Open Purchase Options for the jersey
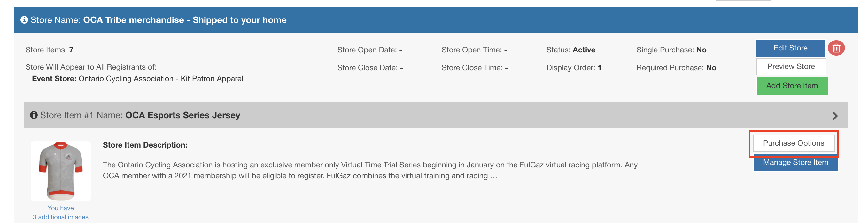Screen dimensions: 868x223 point(793,143)
